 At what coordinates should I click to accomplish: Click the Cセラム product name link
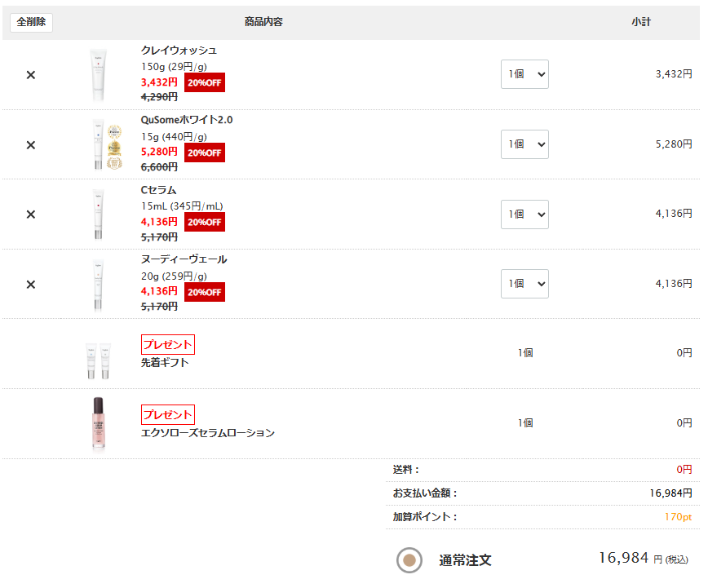pyautogui.click(x=158, y=190)
